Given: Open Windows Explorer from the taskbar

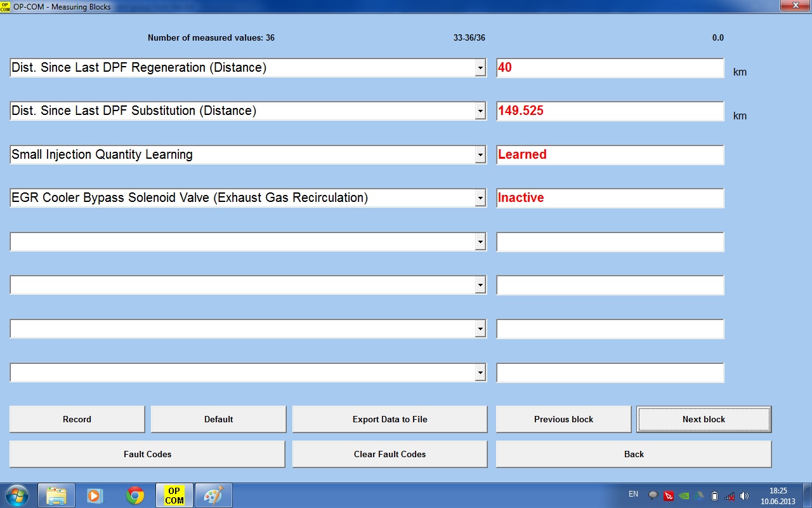Looking at the screenshot, I should click(x=56, y=495).
